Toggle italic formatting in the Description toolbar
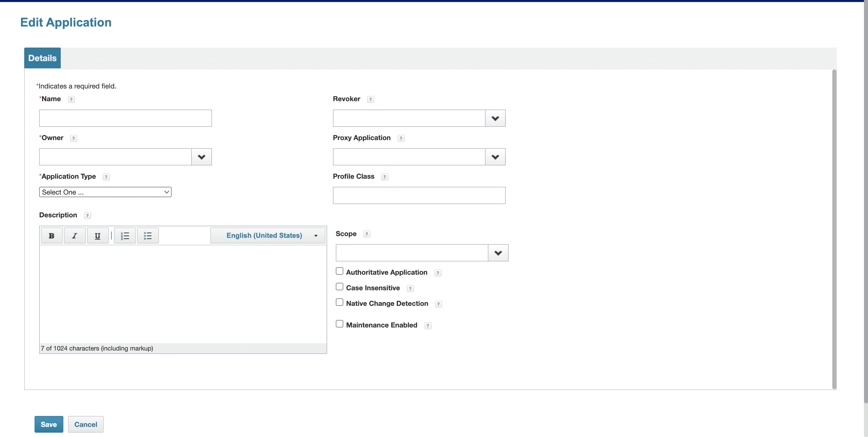The width and height of the screenshot is (868, 437). pos(75,235)
